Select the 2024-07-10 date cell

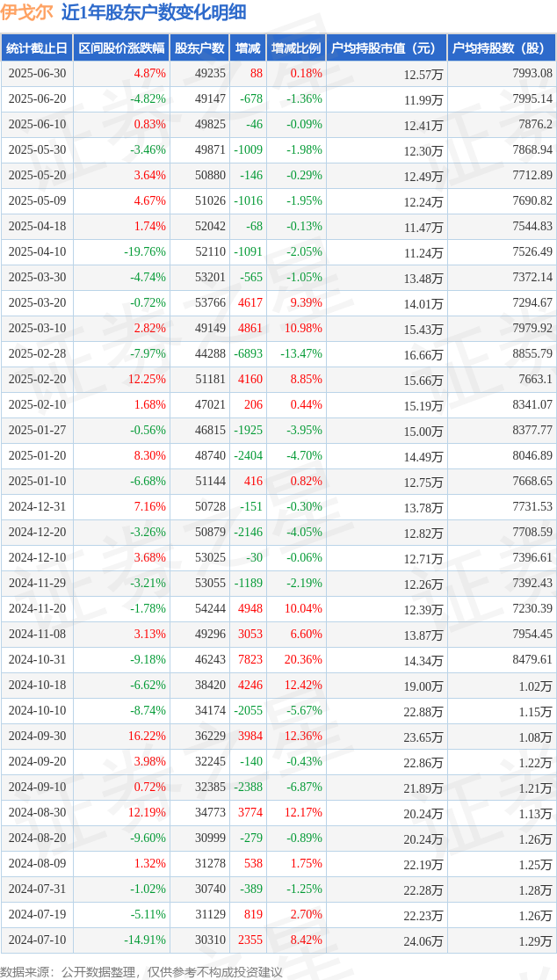pyautogui.click(x=37, y=940)
